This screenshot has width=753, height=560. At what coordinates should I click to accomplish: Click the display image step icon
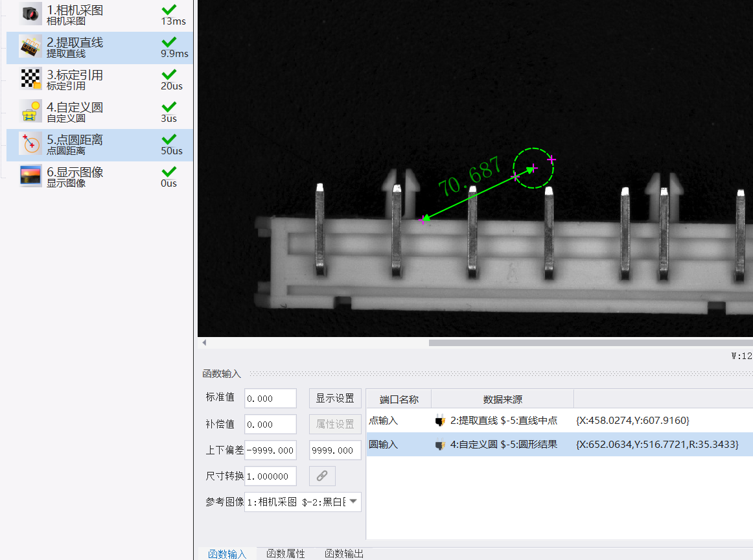coord(30,176)
